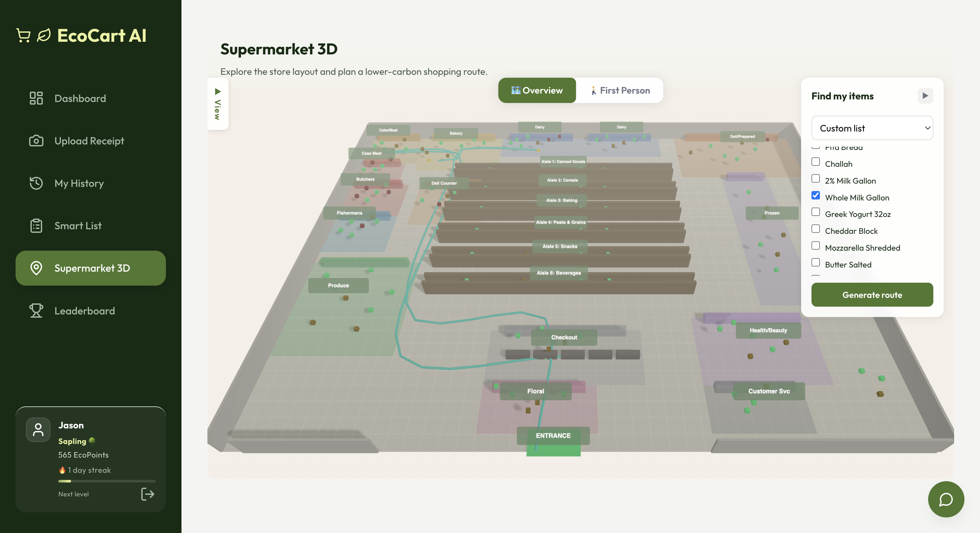
Task: Click the Upload Receipt camera icon
Action: pos(36,141)
